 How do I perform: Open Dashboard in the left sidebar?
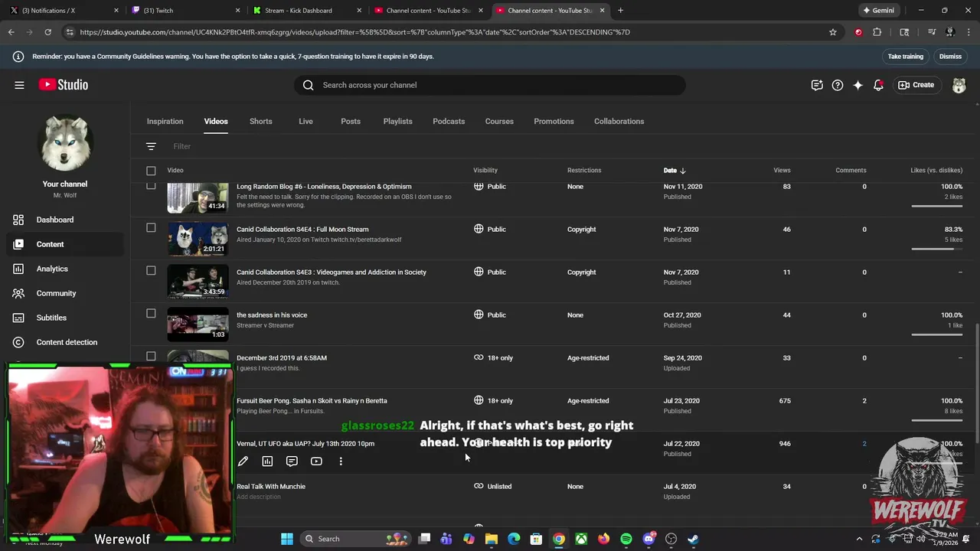[65, 220]
